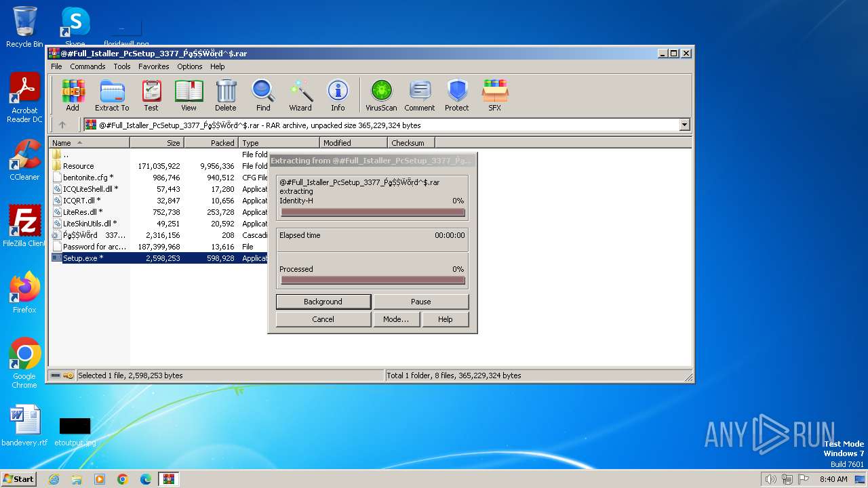Click the Start button
868x488 pixels.
[19, 479]
